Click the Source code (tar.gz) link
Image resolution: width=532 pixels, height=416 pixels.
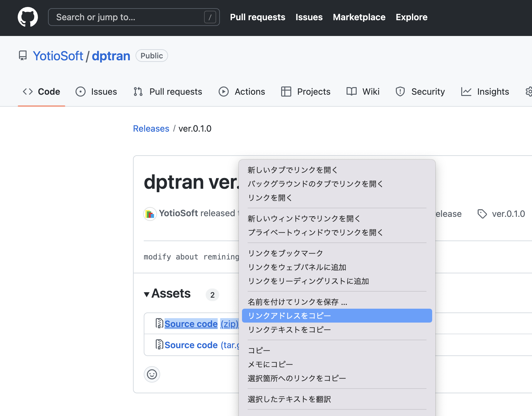[x=202, y=345]
